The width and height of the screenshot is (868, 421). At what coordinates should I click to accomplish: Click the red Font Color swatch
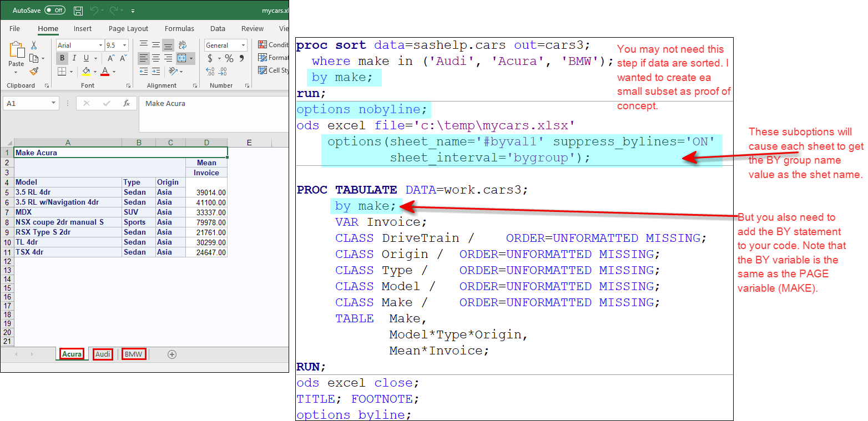click(x=104, y=72)
